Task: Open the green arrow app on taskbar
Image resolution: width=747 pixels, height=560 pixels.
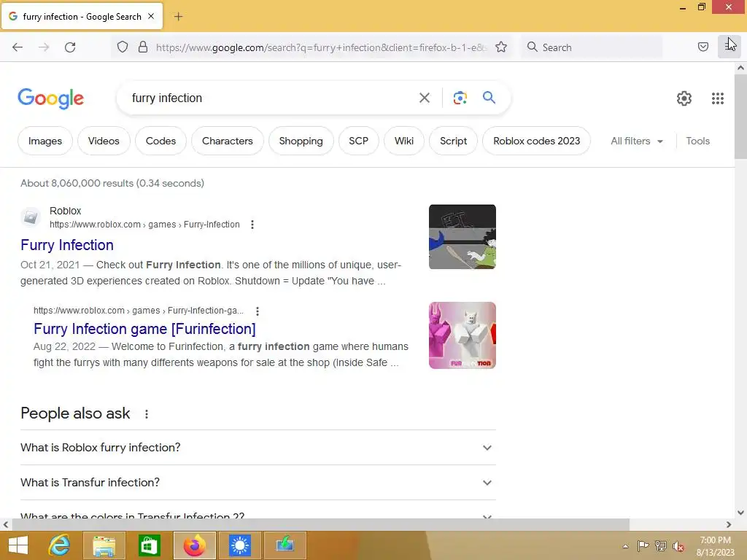Action: tap(285, 545)
